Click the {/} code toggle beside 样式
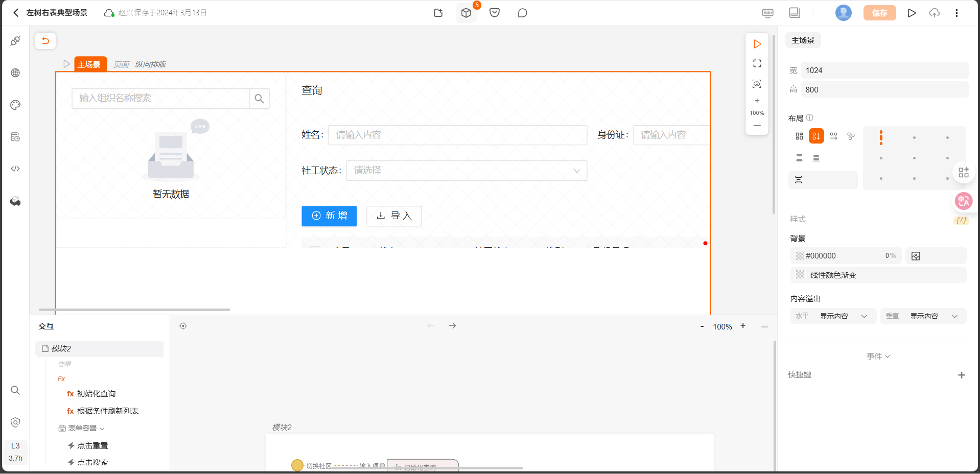The image size is (980, 474). 961,220
